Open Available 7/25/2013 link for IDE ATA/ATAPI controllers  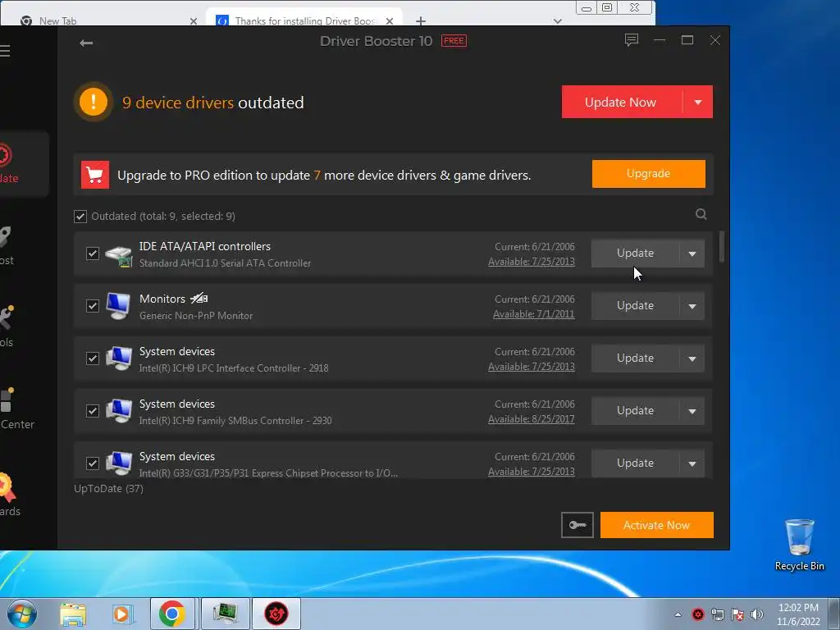coord(532,262)
